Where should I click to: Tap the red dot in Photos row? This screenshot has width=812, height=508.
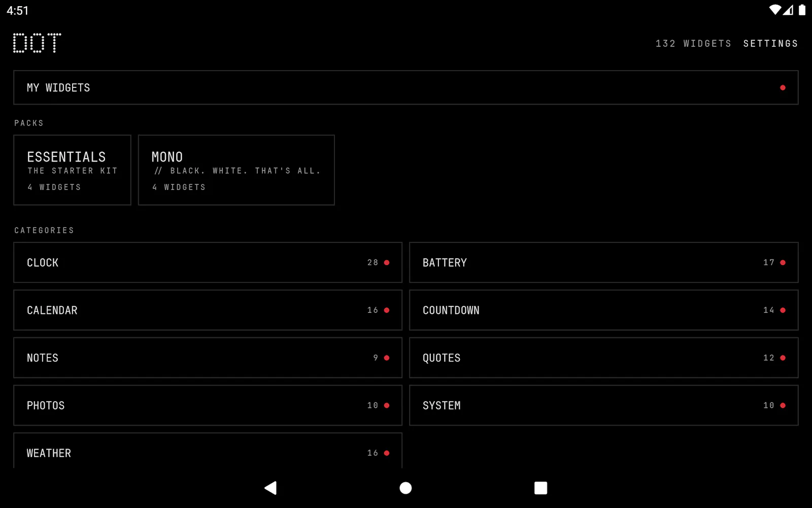[x=387, y=405]
